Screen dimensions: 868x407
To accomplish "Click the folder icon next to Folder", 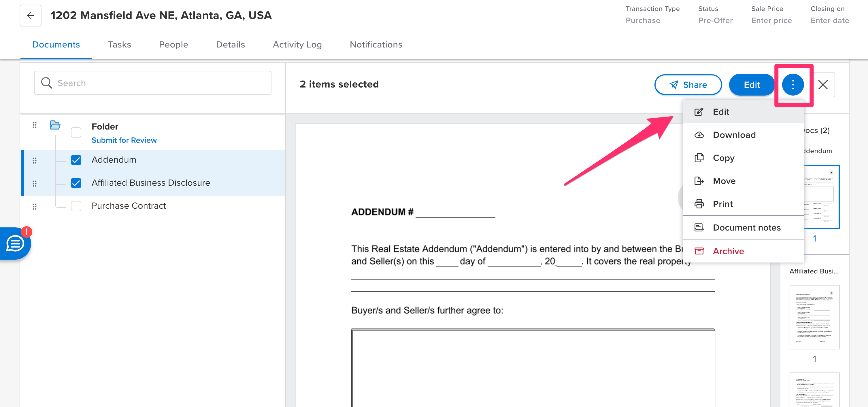I will coord(55,125).
